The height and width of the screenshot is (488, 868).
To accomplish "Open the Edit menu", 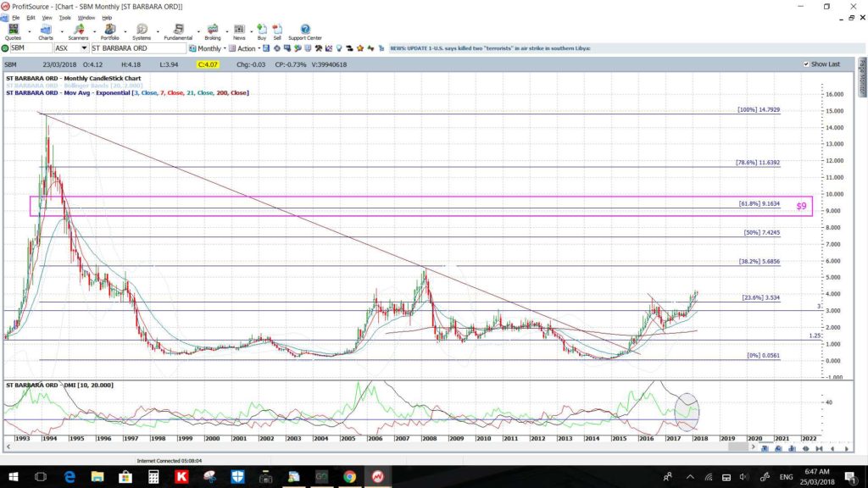I will 31,18.
